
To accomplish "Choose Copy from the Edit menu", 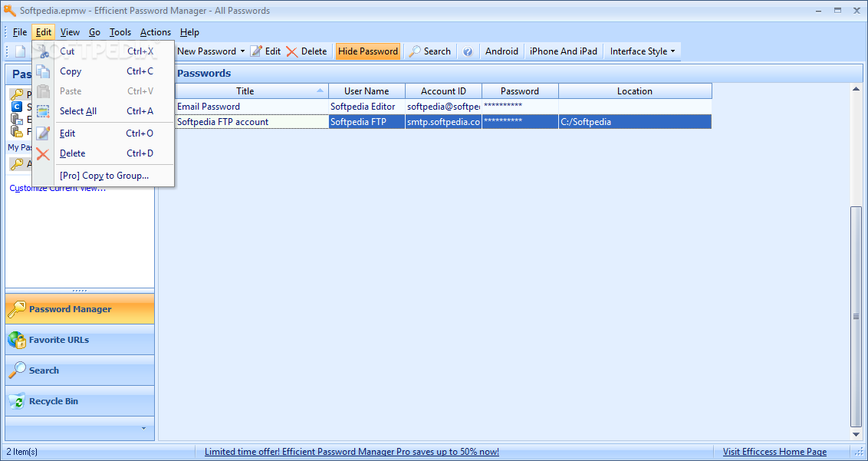I will point(104,71).
